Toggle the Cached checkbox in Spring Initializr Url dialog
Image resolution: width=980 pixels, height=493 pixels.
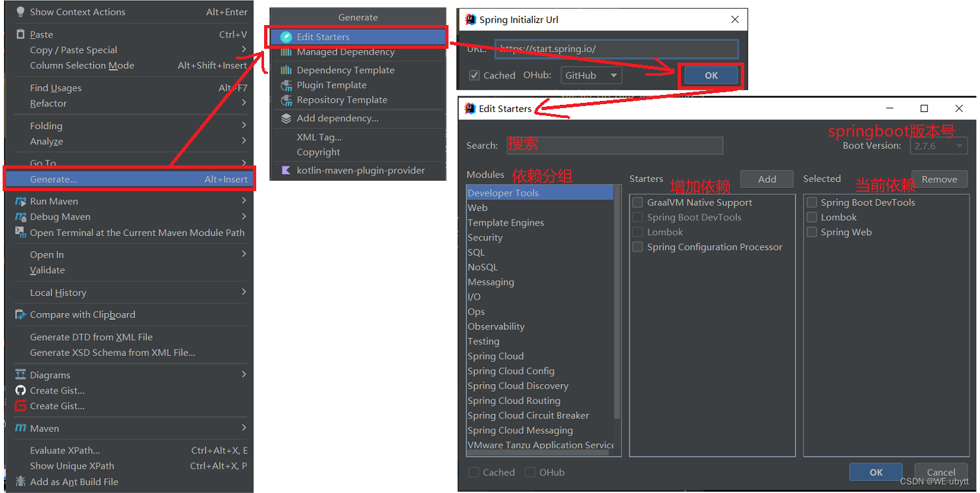pos(474,75)
